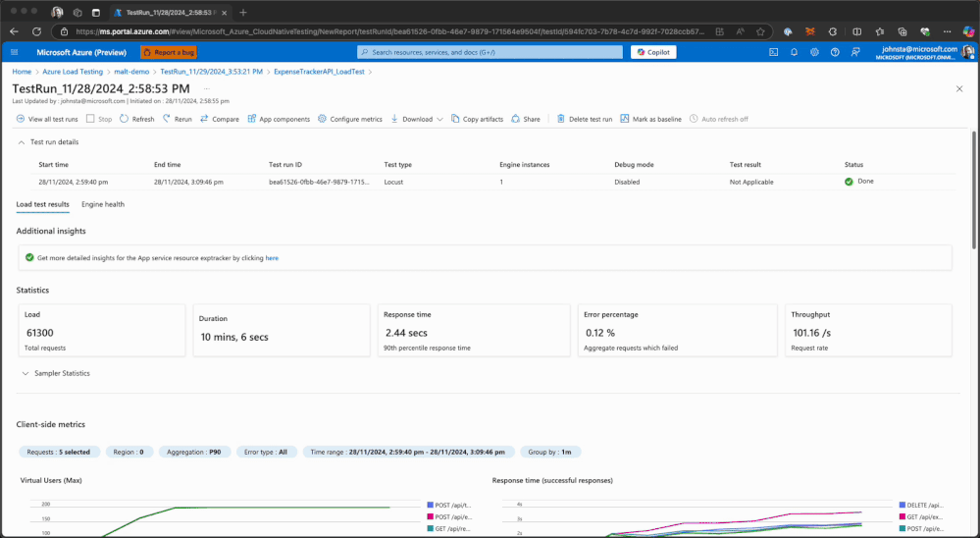Click the page vertical scrollbar

tap(973, 190)
